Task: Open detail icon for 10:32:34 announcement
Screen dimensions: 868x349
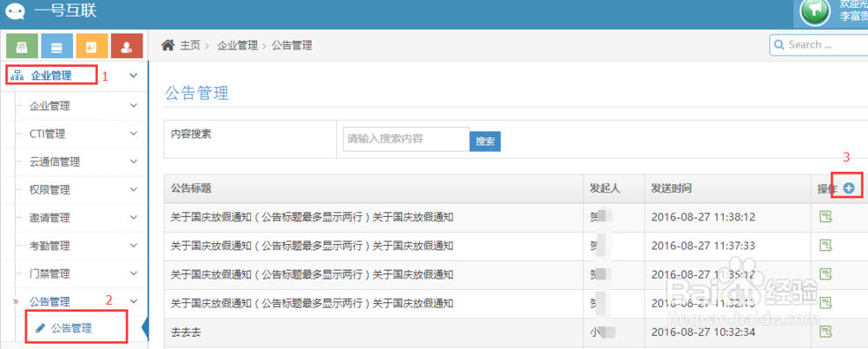Action: pyautogui.click(x=826, y=332)
